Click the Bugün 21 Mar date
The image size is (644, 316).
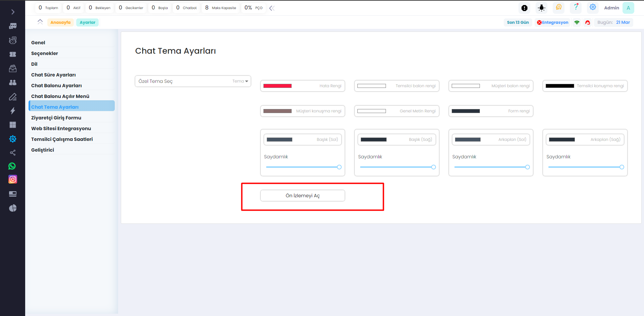613,22
